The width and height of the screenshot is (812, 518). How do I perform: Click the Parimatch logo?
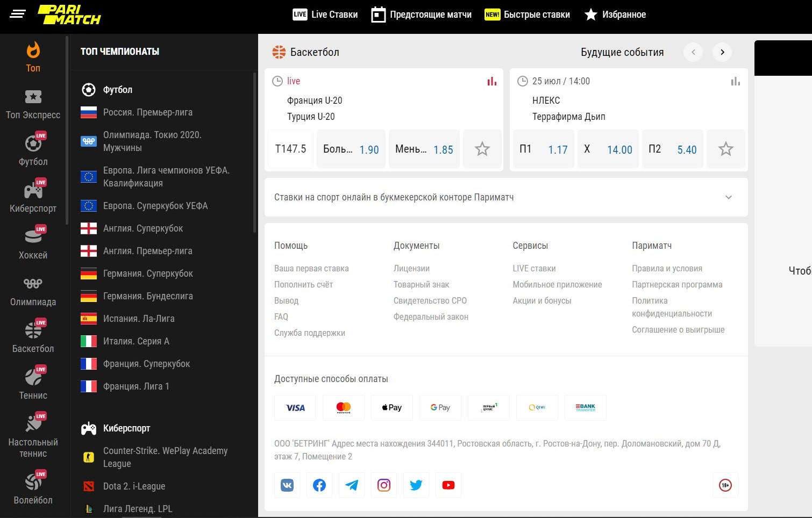point(69,15)
